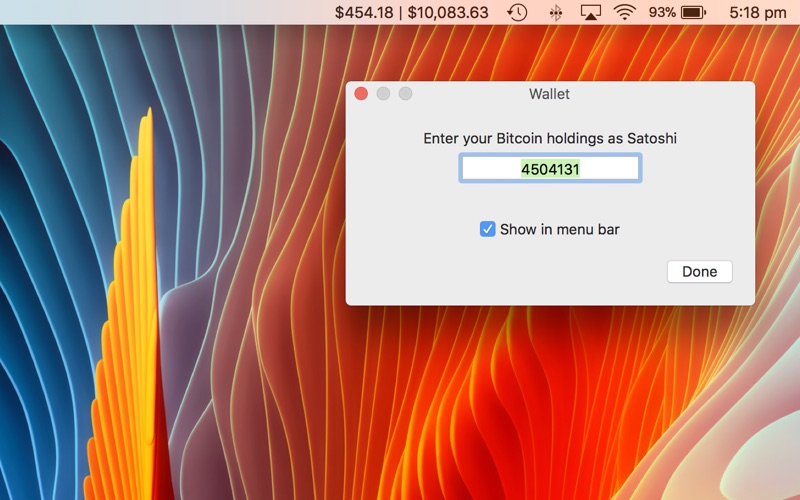Open the Wi-Fi menu bar icon
The image size is (800, 500).
click(x=624, y=12)
